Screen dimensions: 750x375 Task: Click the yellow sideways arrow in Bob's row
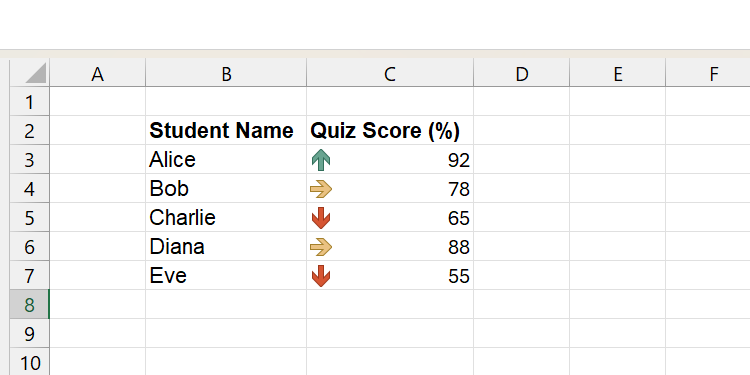(321, 189)
